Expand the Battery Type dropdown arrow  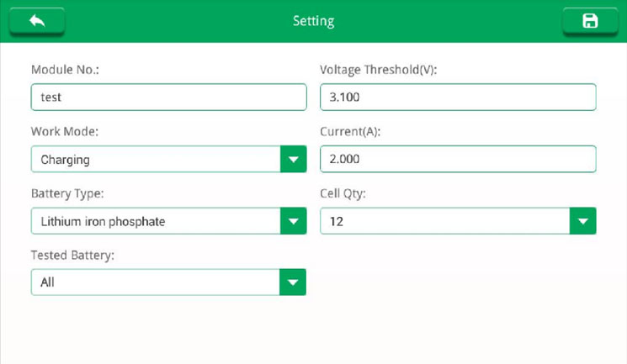coord(294,221)
